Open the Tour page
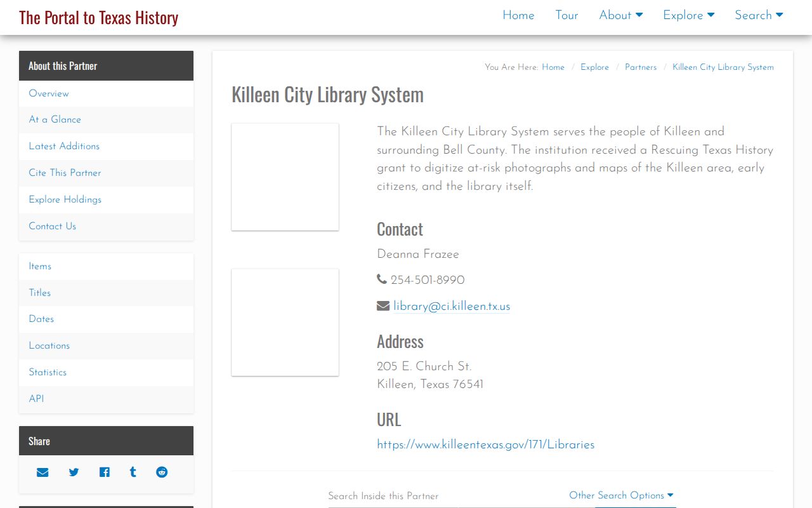The width and height of the screenshot is (812, 508). pos(566,15)
